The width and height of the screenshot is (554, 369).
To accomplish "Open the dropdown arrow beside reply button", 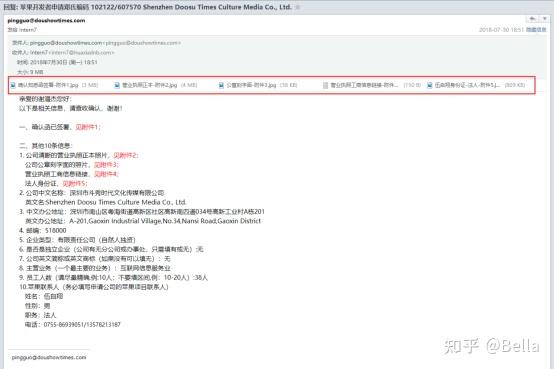I will point(544,19).
